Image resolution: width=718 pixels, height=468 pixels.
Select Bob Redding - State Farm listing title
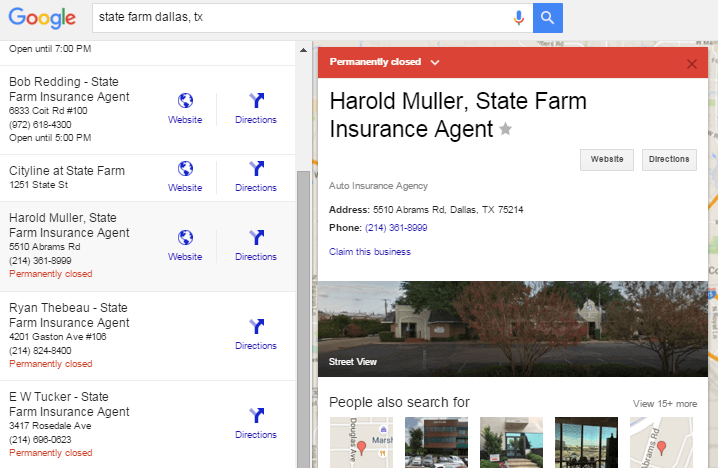coord(69,89)
